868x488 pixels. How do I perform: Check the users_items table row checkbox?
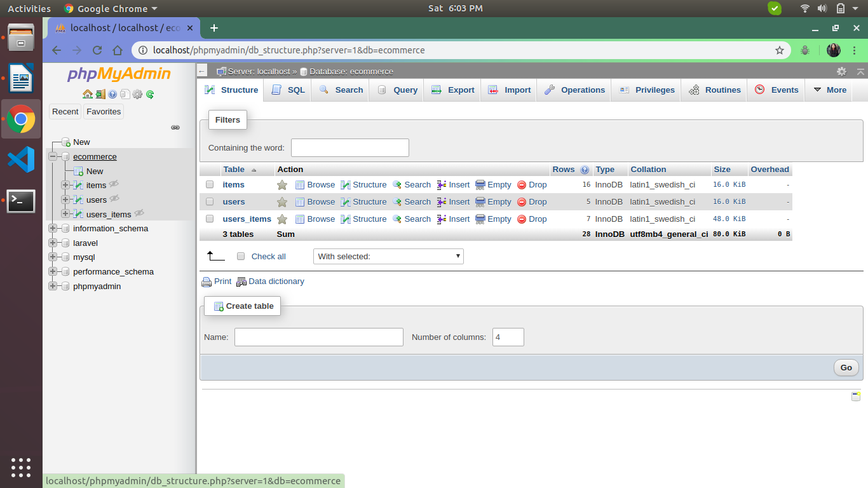[210, 219]
